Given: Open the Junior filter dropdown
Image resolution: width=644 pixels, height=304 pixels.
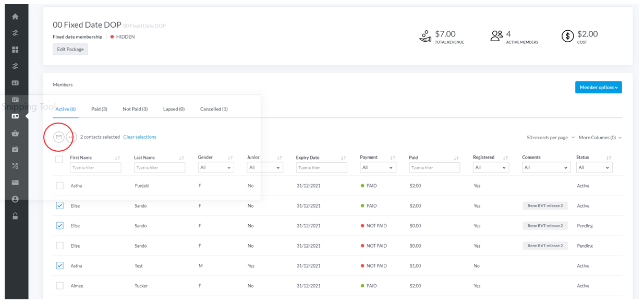Looking at the screenshot, I should coord(265,167).
